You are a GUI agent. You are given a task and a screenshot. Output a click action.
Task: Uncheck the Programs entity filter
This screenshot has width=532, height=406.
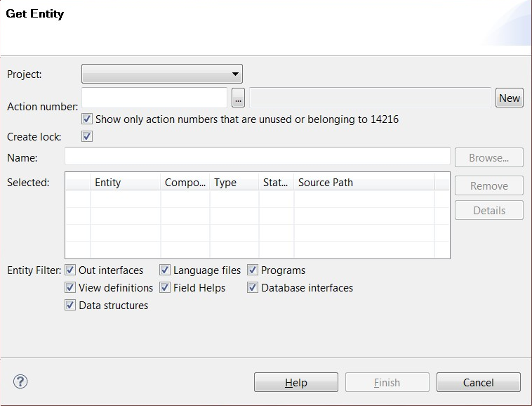click(x=253, y=270)
